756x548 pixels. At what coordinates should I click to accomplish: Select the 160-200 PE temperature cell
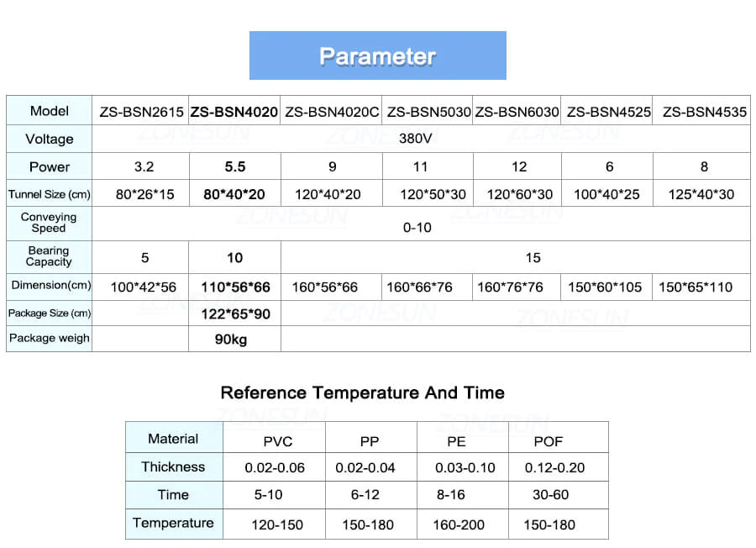459,524
